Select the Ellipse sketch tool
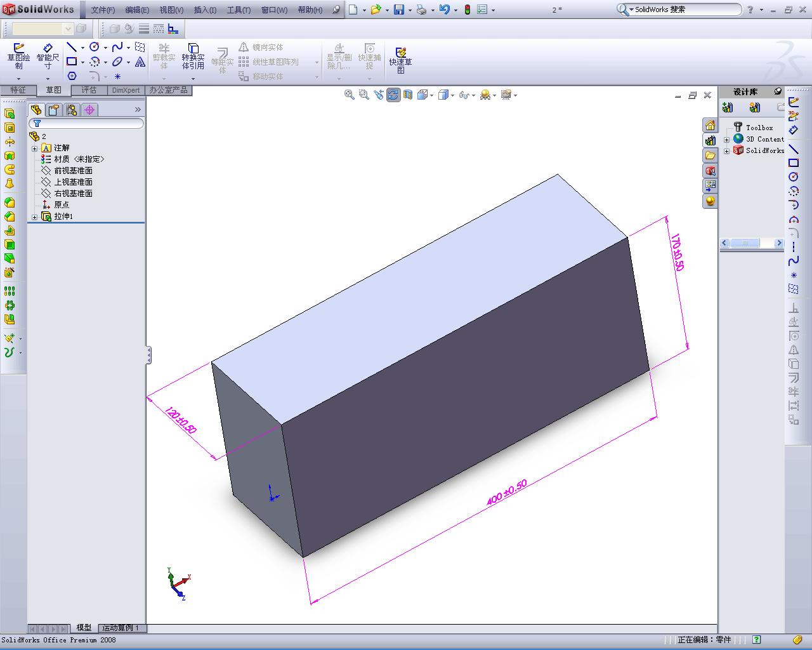Viewport: 812px width, 650px height. (x=117, y=62)
